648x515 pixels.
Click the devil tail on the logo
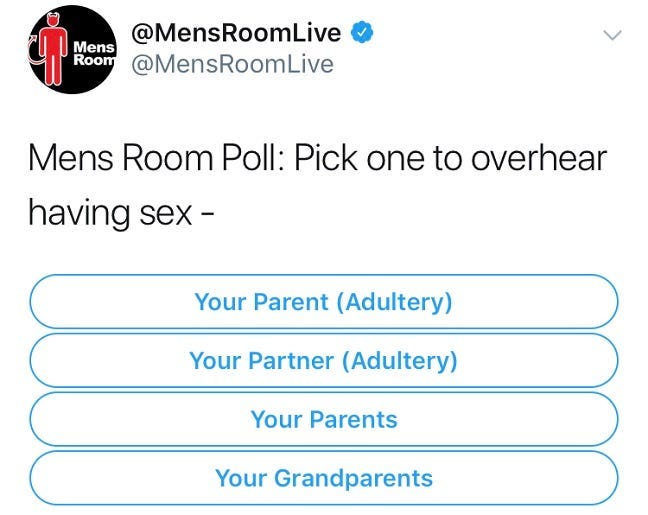(x=34, y=54)
